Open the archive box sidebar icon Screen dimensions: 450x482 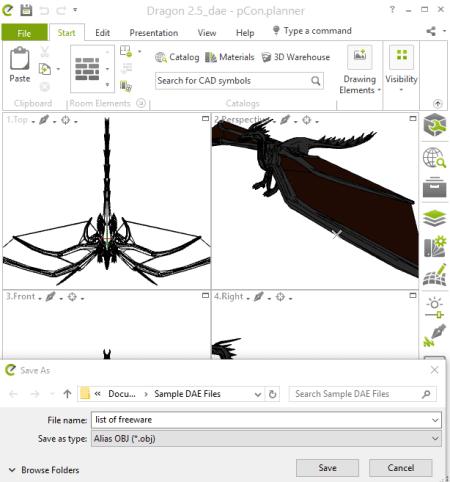pos(434,187)
